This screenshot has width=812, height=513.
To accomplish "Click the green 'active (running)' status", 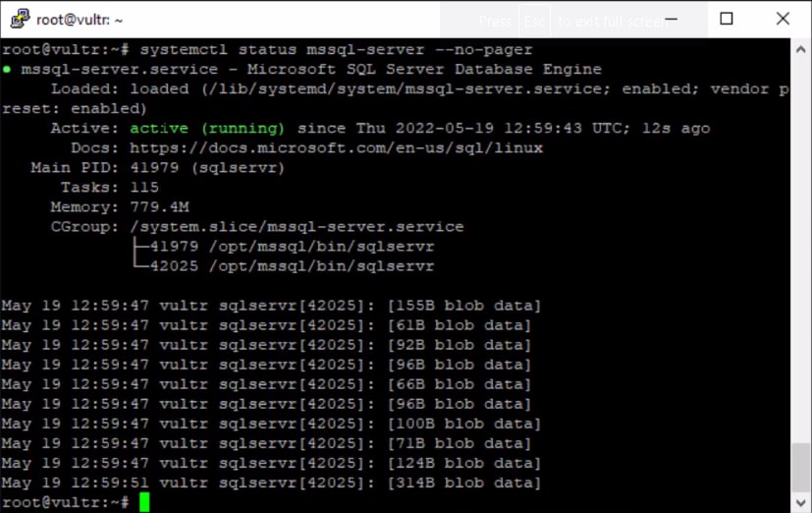I will click(x=207, y=128).
